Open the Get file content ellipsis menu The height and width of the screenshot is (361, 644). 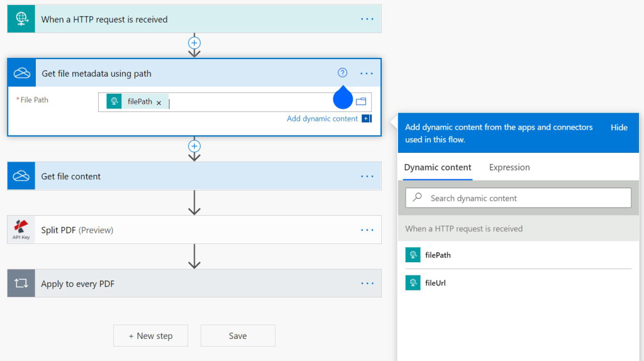[x=367, y=176]
